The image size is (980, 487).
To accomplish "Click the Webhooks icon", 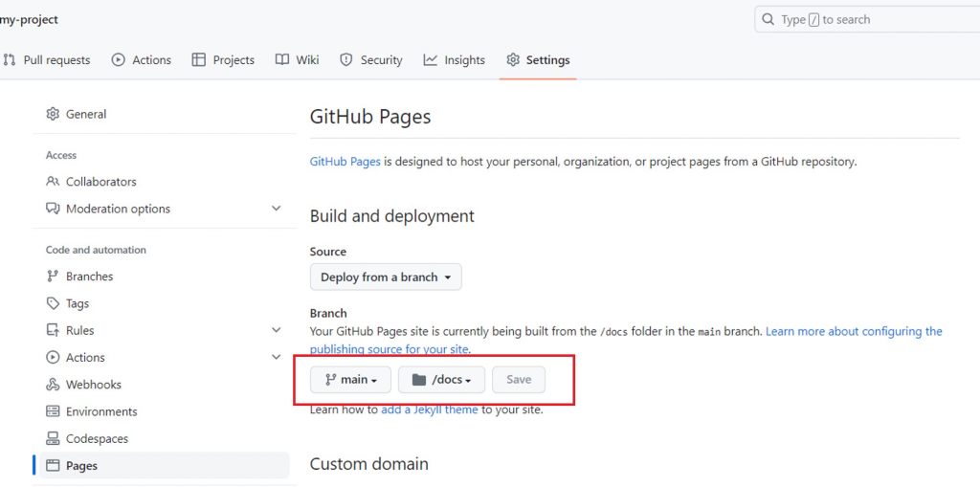I will [53, 385].
